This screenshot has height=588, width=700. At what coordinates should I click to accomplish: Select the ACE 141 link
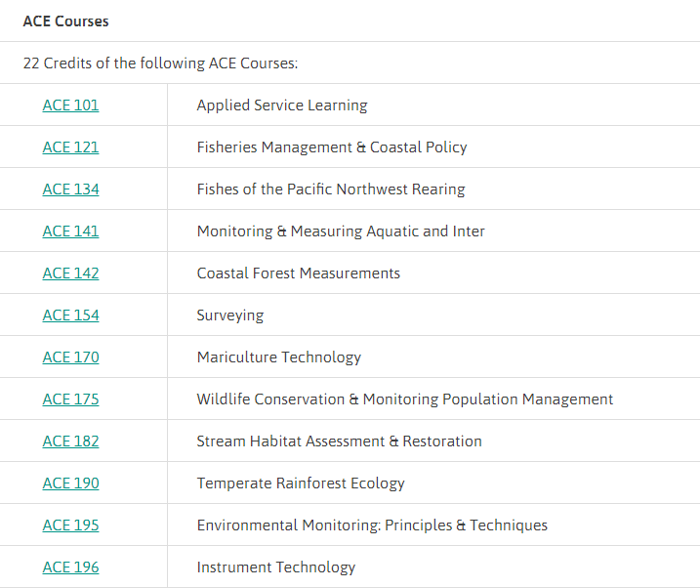pyautogui.click(x=70, y=231)
